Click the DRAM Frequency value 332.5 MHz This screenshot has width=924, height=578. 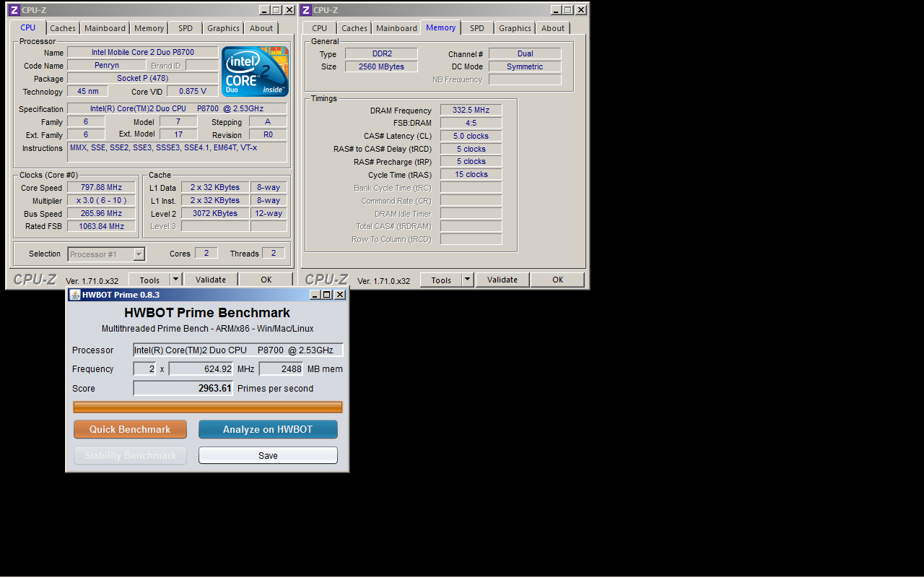pyautogui.click(x=471, y=111)
